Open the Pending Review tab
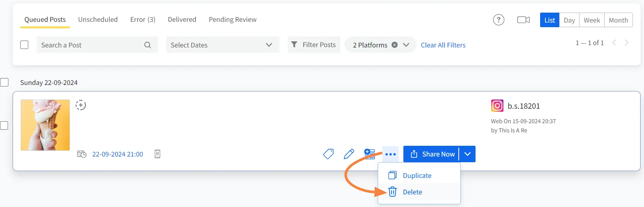The image size is (644, 207). 233,20
